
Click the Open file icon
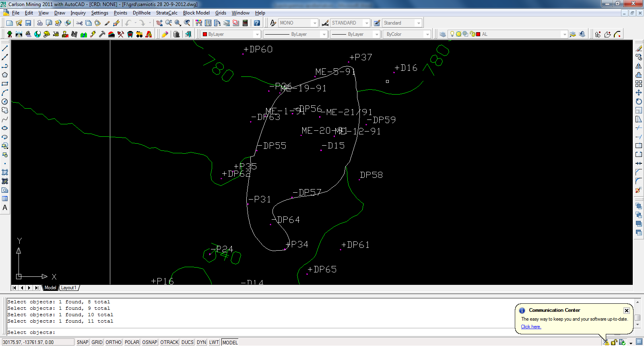pos(19,23)
